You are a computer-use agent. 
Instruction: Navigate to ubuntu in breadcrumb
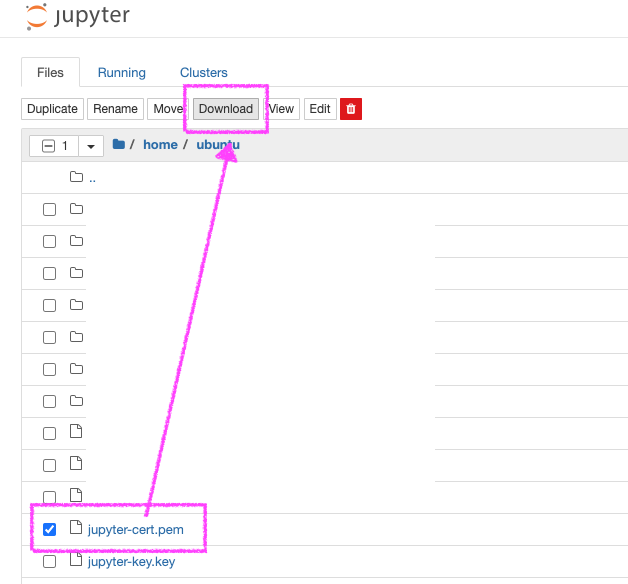pos(218,145)
